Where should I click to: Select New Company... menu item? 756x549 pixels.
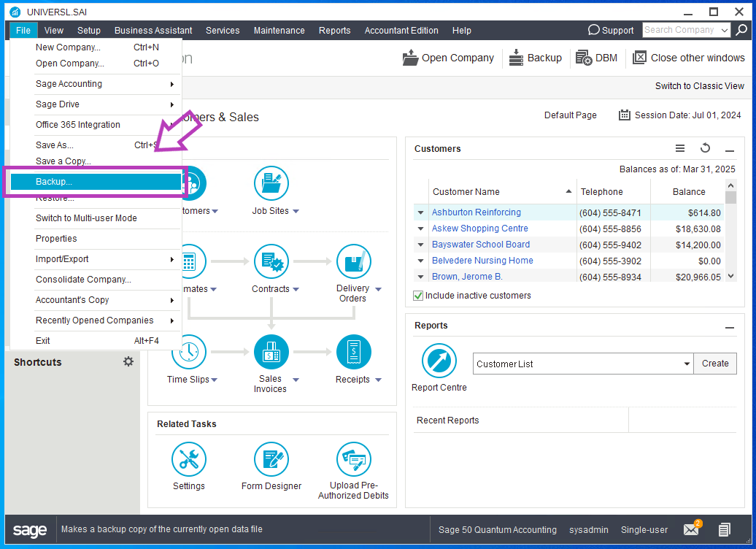click(96, 47)
